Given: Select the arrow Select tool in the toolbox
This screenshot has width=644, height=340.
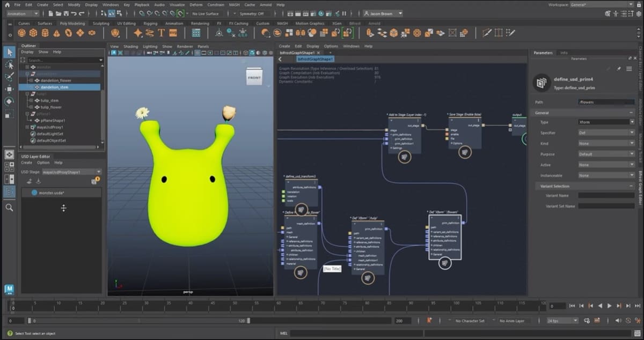Looking at the screenshot, I should click(9, 52).
